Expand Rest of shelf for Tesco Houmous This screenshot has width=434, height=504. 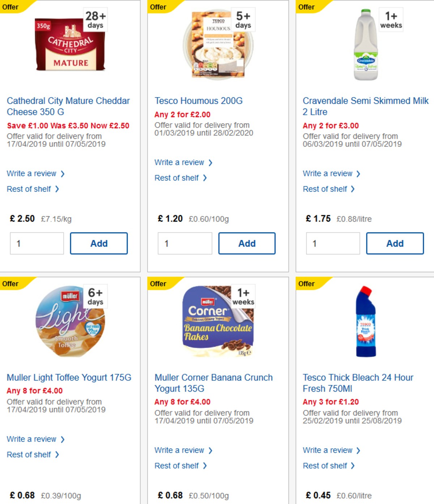(177, 178)
